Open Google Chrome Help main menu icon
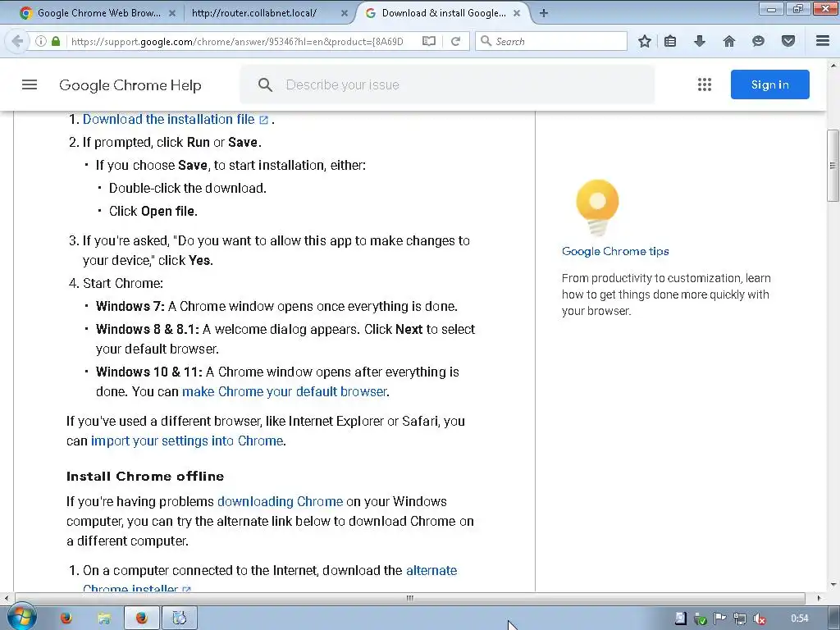The height and width of the screenshot is (630, 840). pos(30,84)
